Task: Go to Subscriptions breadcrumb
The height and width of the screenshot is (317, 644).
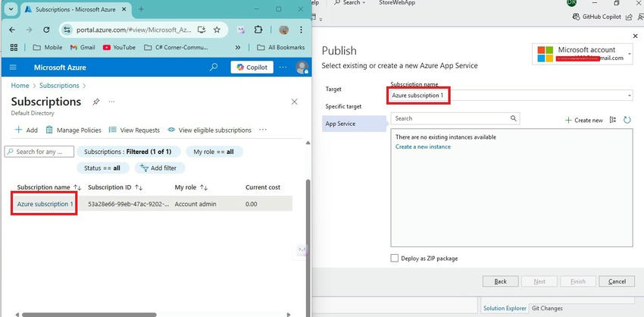Action: pos(59,86)
